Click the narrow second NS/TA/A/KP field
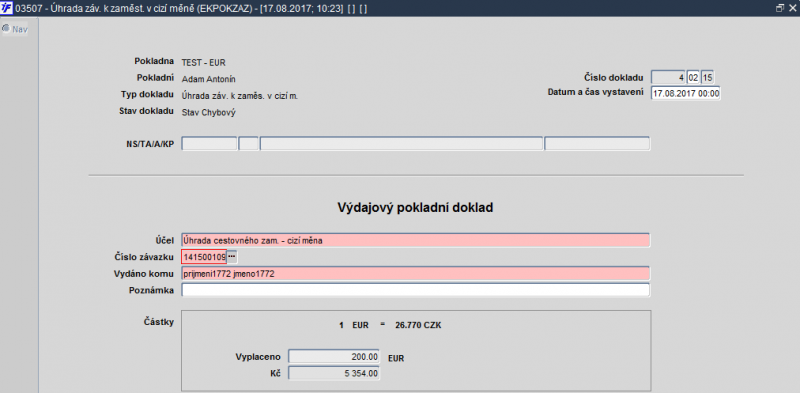The image size is (800, 393). tap(248, 143)
